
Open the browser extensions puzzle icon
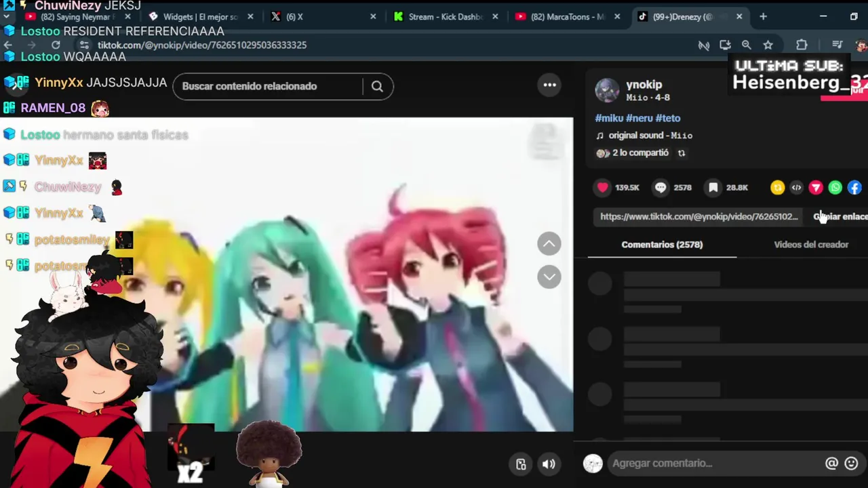(x=802, y=45)
